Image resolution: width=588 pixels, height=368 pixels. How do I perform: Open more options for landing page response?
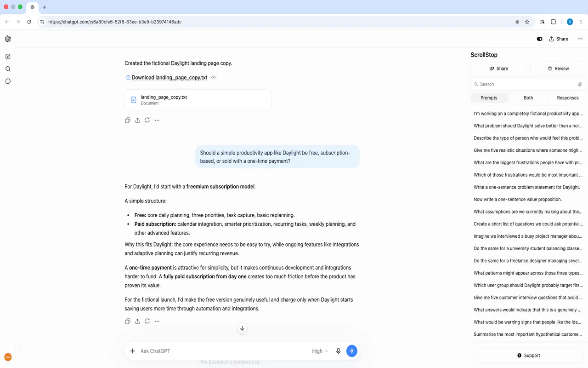point(157,120)
